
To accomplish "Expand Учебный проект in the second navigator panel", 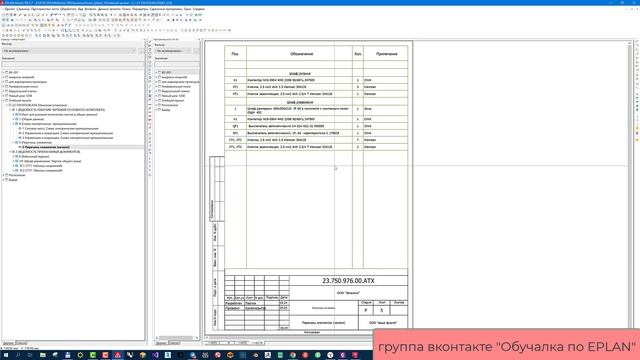I will [x=157, y=100].
